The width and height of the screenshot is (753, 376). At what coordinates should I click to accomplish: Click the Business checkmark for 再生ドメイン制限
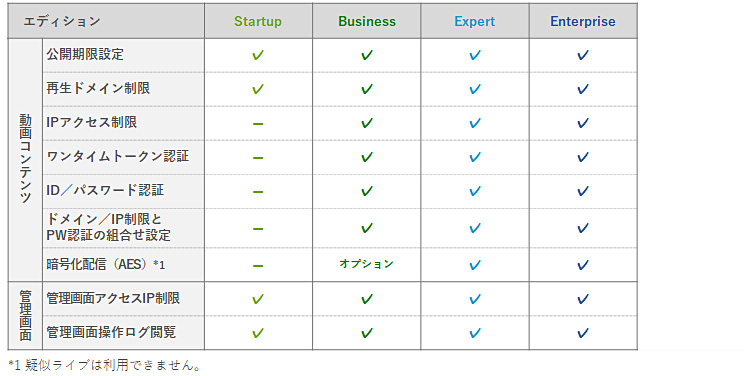coord(367,89)
